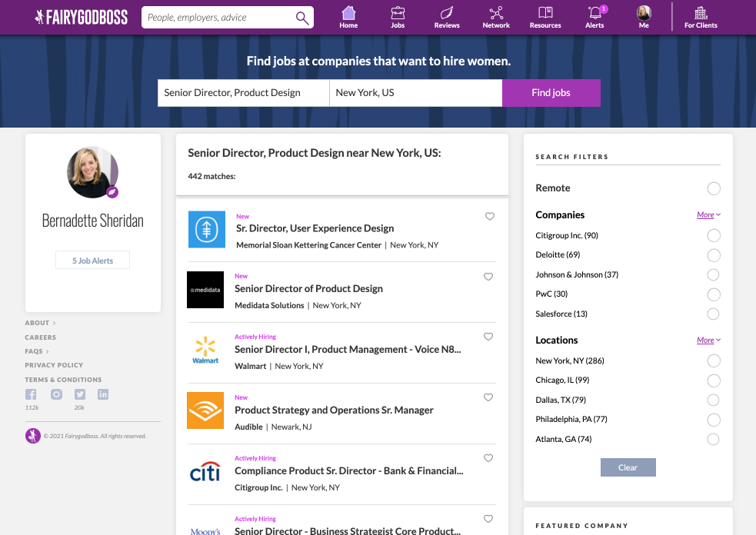Image resolution: width=756 pixels, height=535 pixels.
Task: Click the purple badge on profile photo
Action: (x=112, y=192)
